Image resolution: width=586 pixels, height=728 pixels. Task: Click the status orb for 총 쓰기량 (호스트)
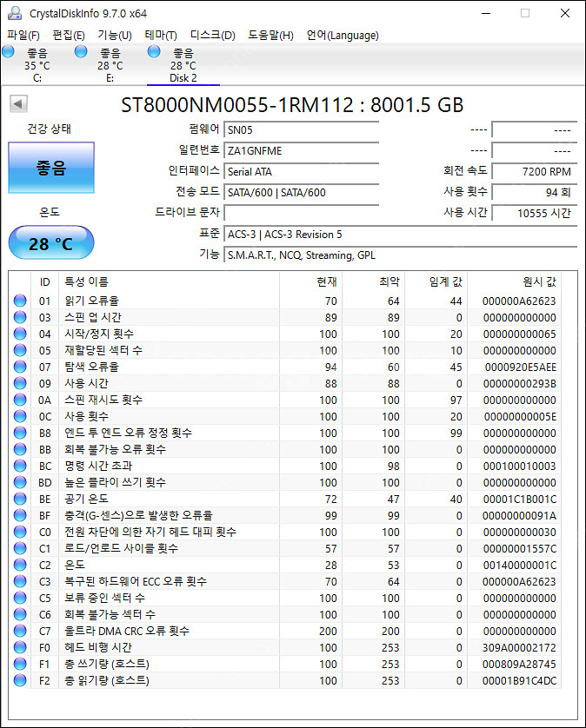[x=20, y=664]
